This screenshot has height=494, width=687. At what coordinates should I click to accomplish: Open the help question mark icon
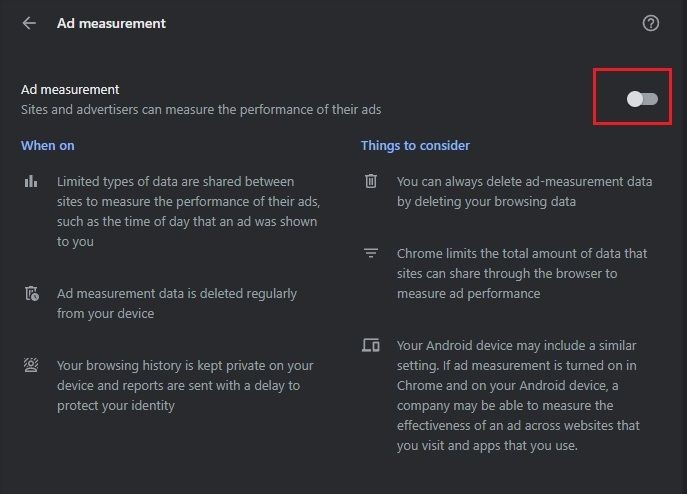click(651, 23)
